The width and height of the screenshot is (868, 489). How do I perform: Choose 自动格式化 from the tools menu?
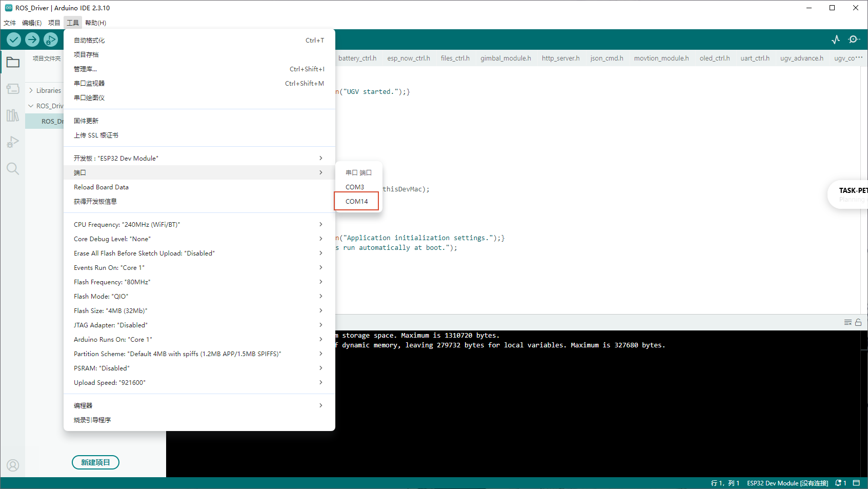point(199,40)
